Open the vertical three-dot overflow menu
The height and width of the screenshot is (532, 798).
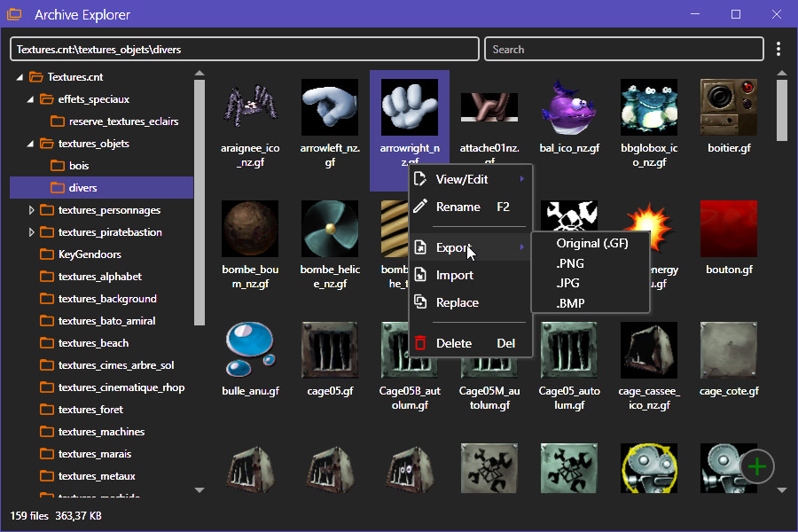tap(778, 49)
